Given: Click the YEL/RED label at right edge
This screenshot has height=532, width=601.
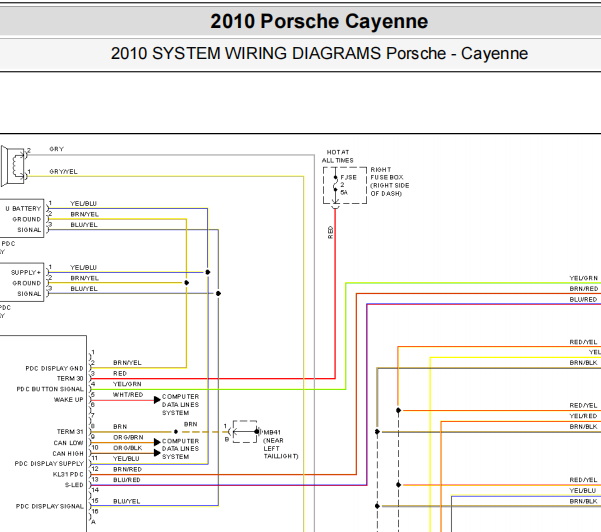Looking at the screenshot, I should (x=583, y=416).
